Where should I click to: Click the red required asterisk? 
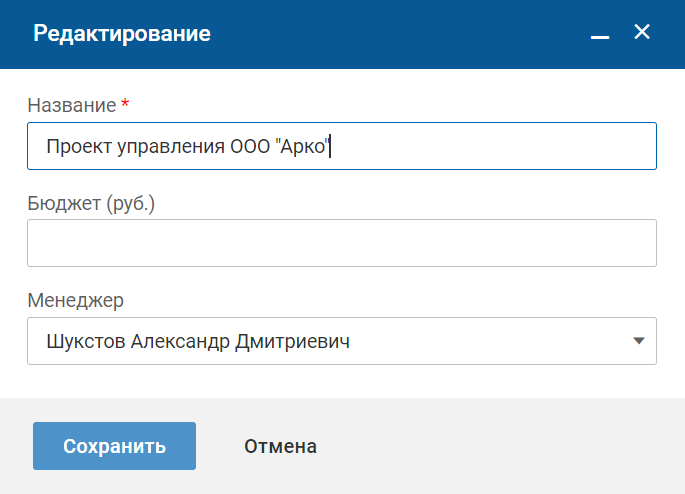pyautogui.click(x=125, y=105)
